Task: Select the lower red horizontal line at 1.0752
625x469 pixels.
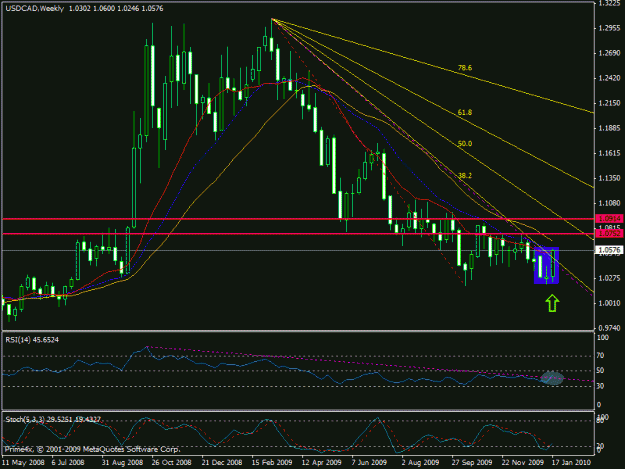Action: click(298, 234)
